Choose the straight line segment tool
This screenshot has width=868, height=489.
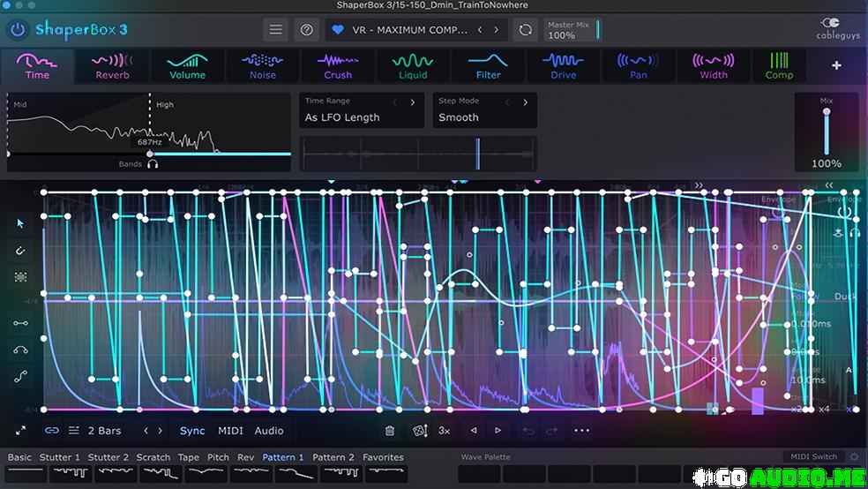20,323
